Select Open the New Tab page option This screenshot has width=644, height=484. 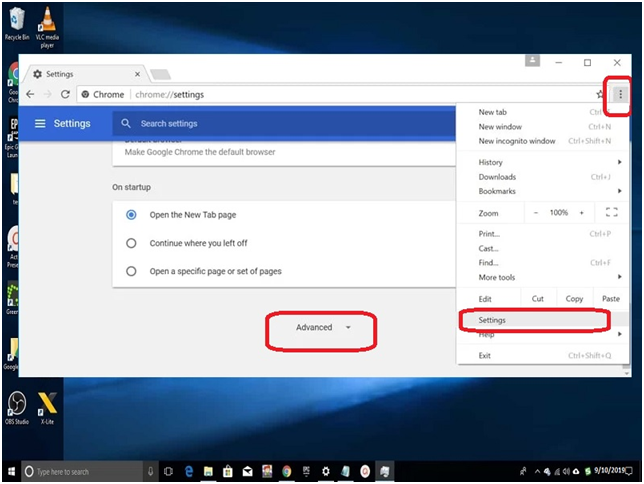coord(131,215)
